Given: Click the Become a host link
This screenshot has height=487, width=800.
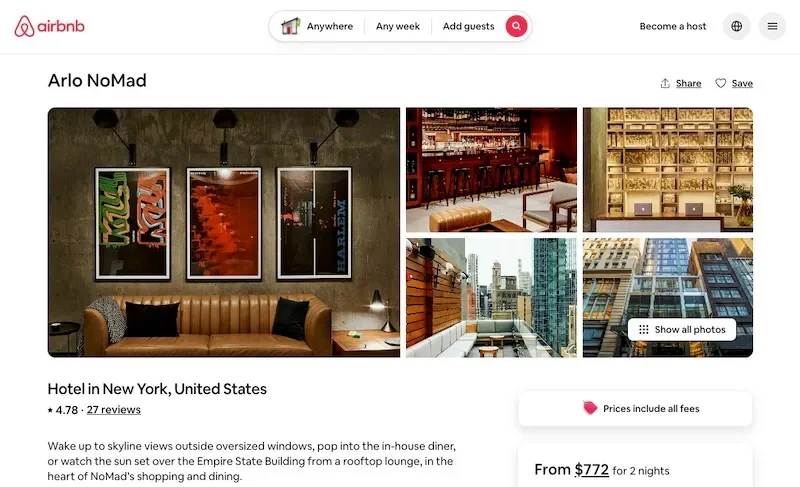Looking at the screenshot, I should click(x=673, y=26).
